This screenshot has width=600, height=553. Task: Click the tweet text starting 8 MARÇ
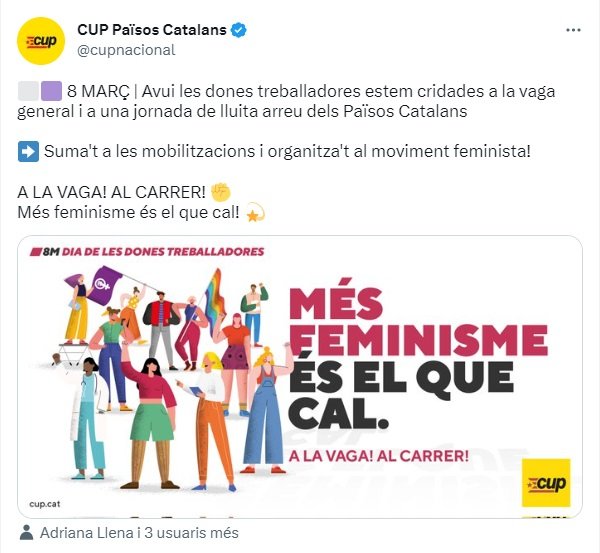[x=286, y=101]
